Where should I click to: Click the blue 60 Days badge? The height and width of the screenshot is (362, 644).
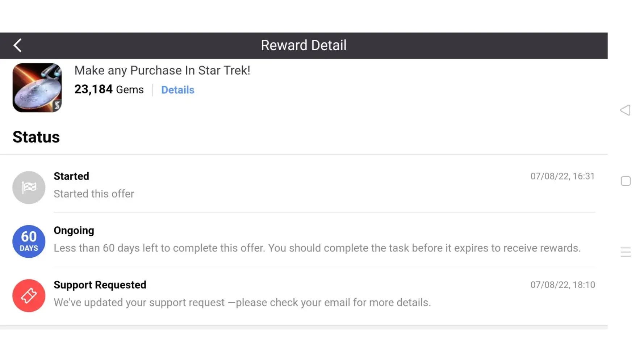point(29,241)
